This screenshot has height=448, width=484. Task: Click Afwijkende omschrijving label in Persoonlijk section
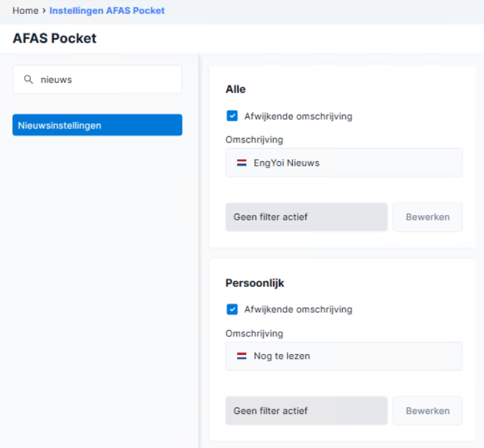298,310
